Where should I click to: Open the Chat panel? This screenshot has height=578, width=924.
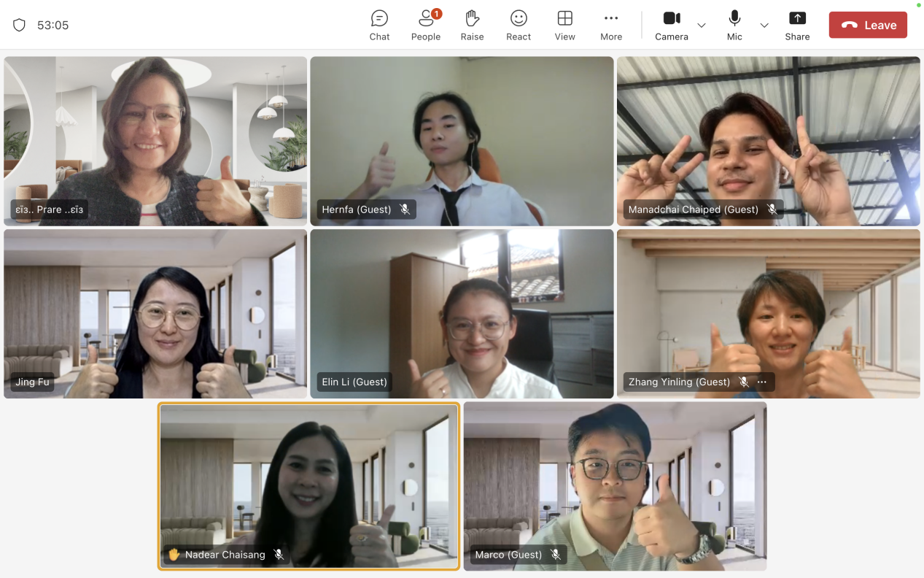click(379, 26)
